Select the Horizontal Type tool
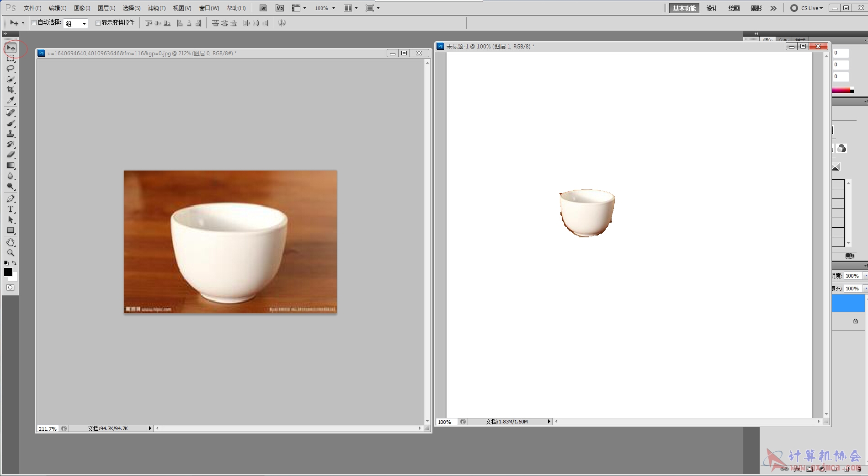The width and height of the screenshot is (868, 476). [x=11, y=209]
